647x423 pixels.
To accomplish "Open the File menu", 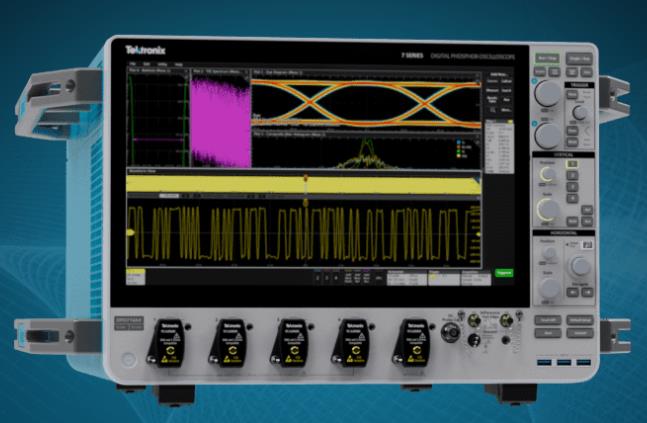I will click(131, 64).
